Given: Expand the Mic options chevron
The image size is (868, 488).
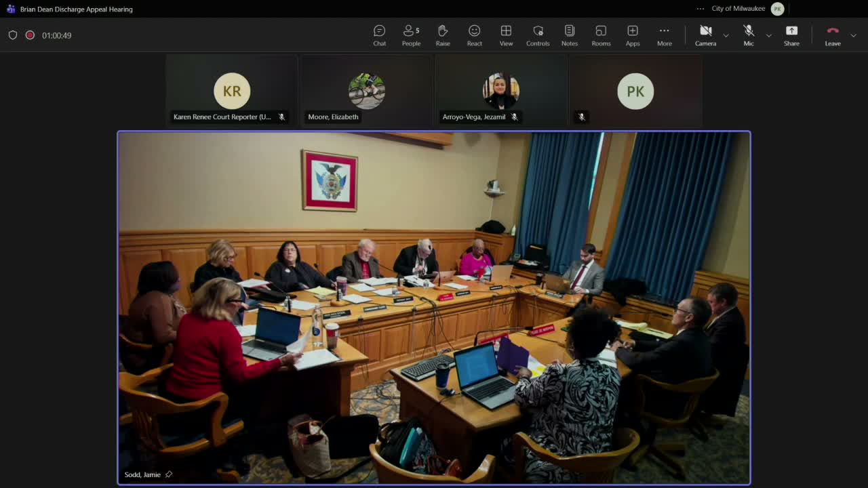Looking at the screenshot, I should pos(768,35).
